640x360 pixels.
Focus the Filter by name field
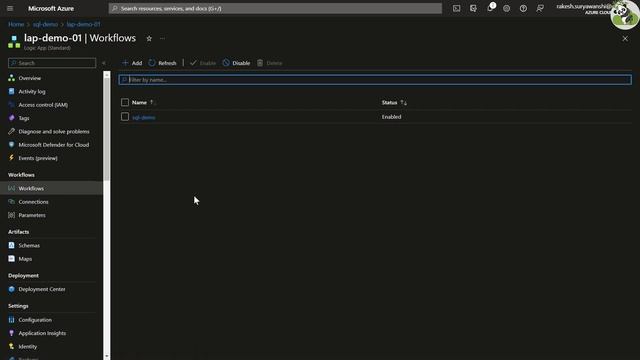(x=375, y=80)
